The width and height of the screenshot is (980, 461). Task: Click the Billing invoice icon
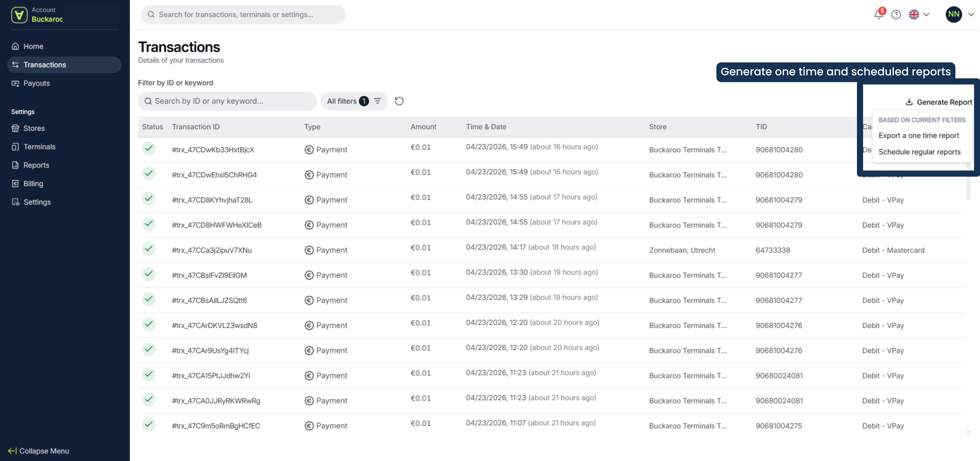pos(15,184)
